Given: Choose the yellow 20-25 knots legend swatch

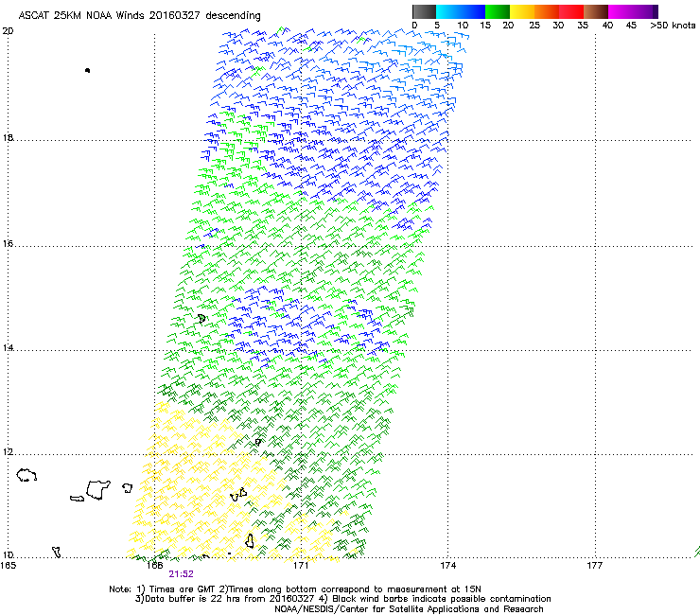Looking at the screenshot, I should (x=522, y=11).
